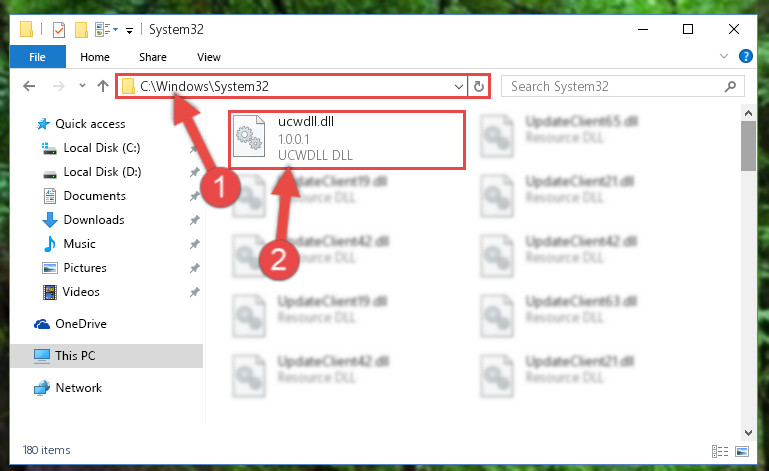Viewport: 769px width, 471px height.
Task: Switch to the View ribbon tab
Action: click(x=208, y=57)
